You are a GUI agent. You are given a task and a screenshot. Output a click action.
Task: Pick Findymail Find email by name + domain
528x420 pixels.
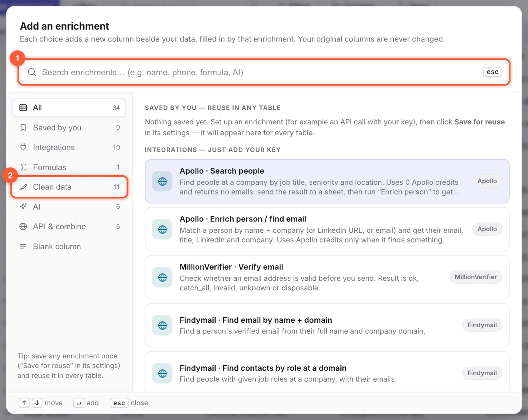point(327,325)
